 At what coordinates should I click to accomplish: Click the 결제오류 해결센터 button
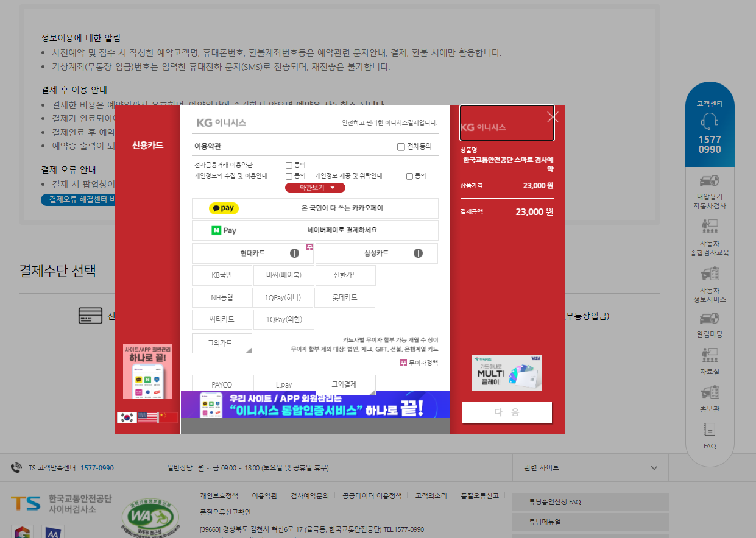pos(78,199)
